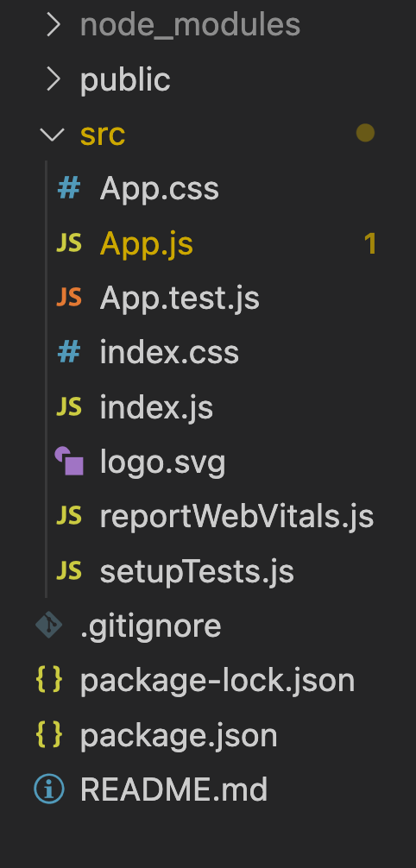Select the node_modules folder name
This screenshot has height=868, width=416.
190,25
